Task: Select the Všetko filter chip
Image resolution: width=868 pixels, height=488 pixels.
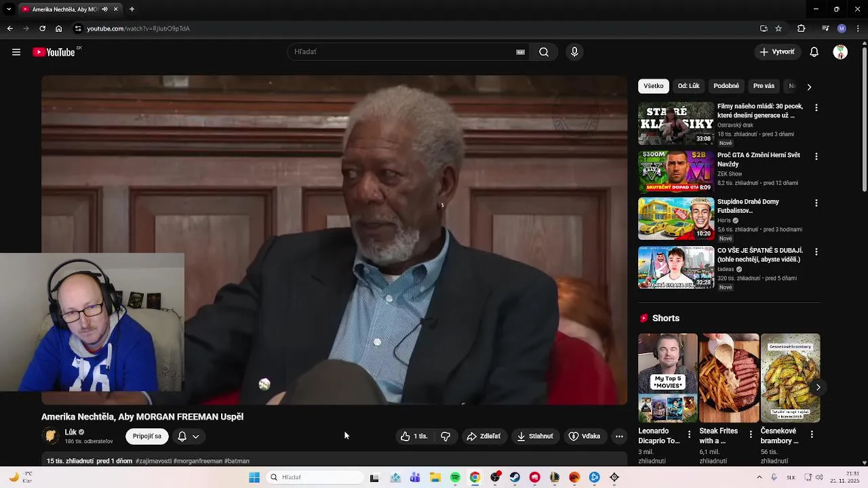Action: (654, 86)
